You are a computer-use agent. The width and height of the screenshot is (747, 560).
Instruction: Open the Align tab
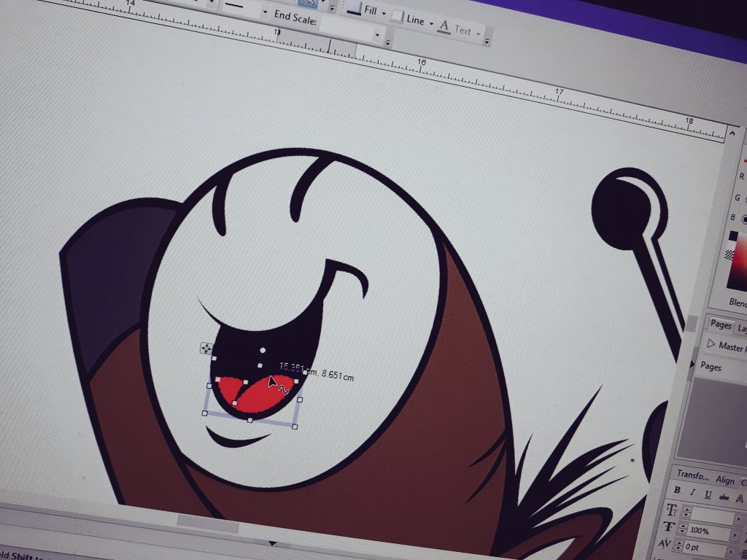tap(724, 481)
